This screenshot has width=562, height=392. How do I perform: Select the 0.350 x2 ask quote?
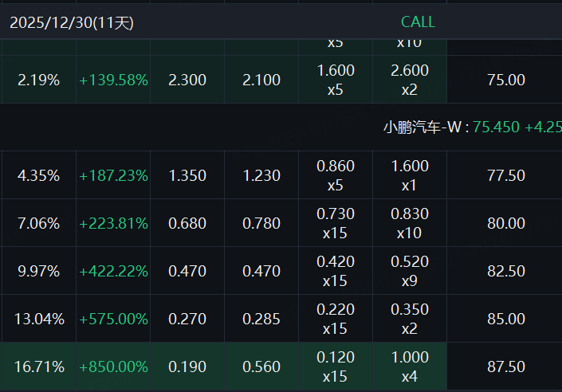(x=410, y=319)
